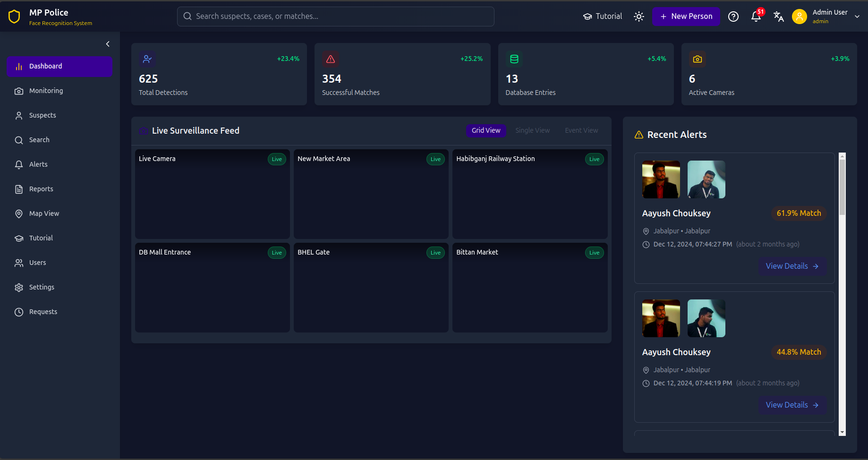Navigate to Reports
The image size is (868, 460).
tap(60, 189)
